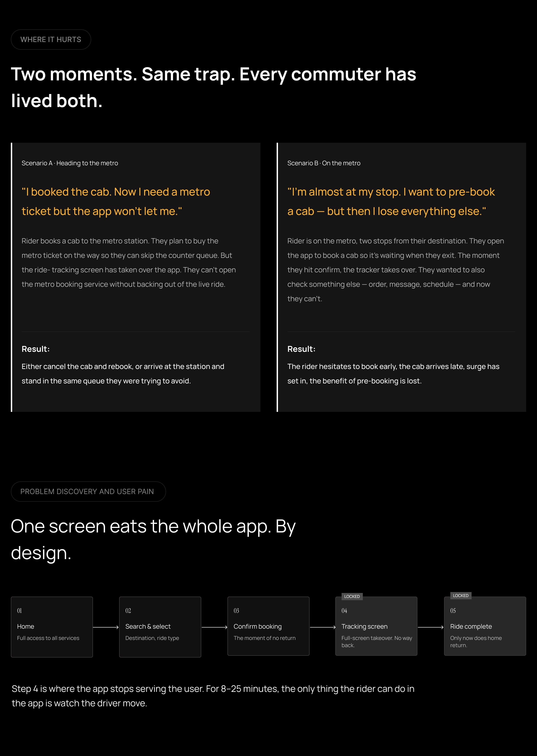This screenshot has height=756, width=537.
Task: Click 'Full-screen takeover. No way back.' text
Action: (x=377, y=642)
